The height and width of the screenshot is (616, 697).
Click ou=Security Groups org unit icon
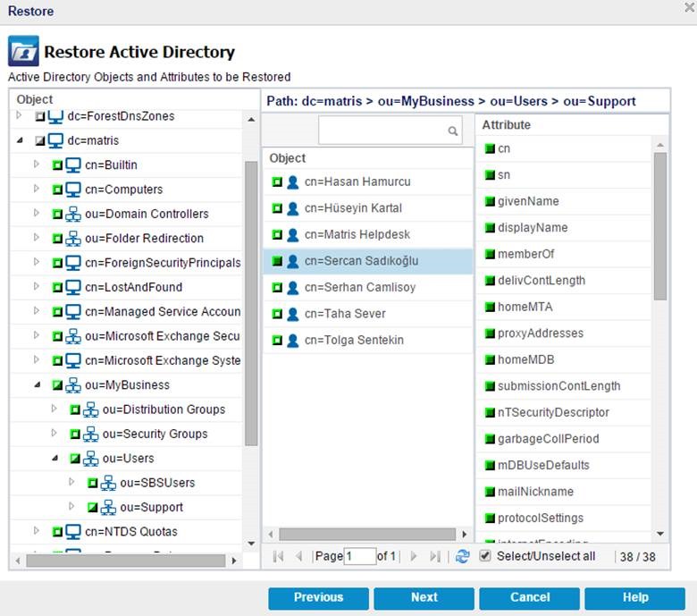click(90, 435)
